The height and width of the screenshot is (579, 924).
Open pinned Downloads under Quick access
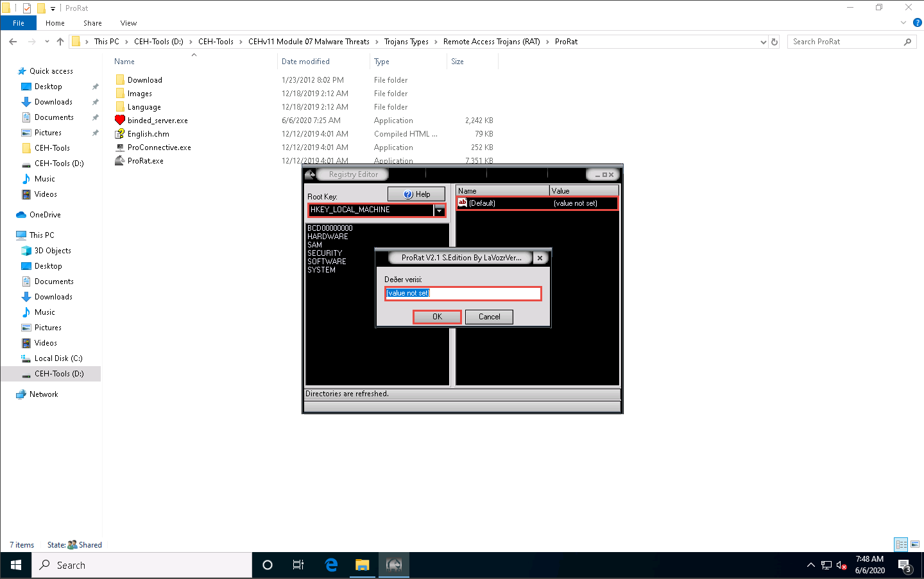[x=53, y=102]
